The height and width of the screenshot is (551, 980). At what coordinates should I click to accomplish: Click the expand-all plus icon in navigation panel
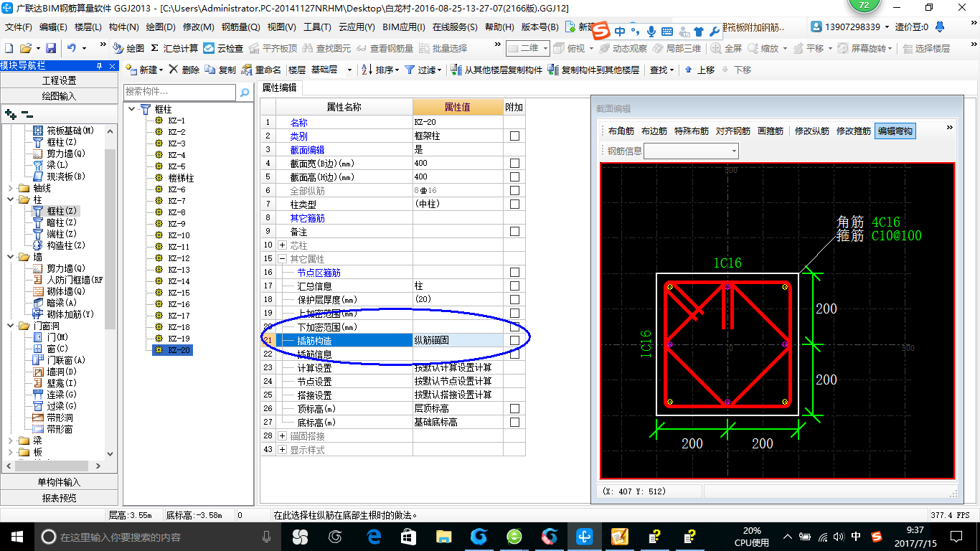[x=10, y=113]
